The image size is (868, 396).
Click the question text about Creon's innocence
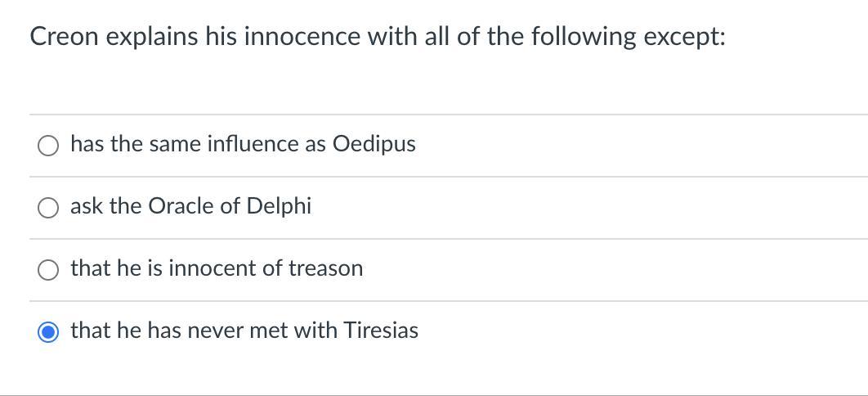pos(377,37)
